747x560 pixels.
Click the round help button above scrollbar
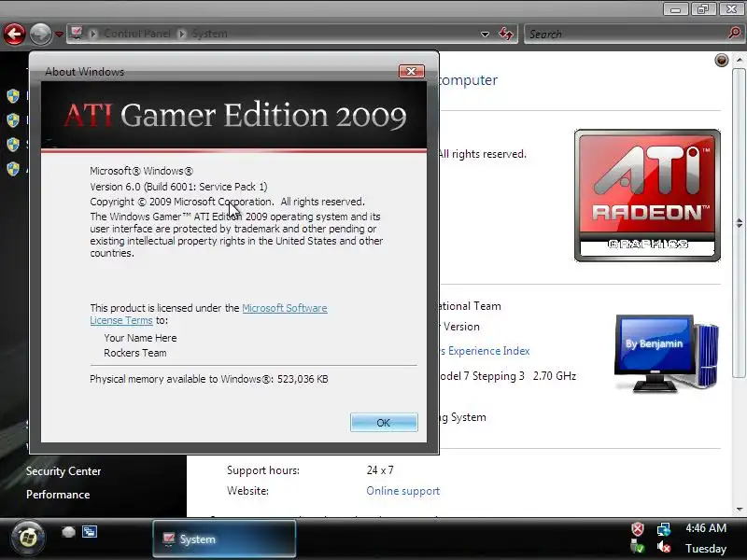point(721,61)
